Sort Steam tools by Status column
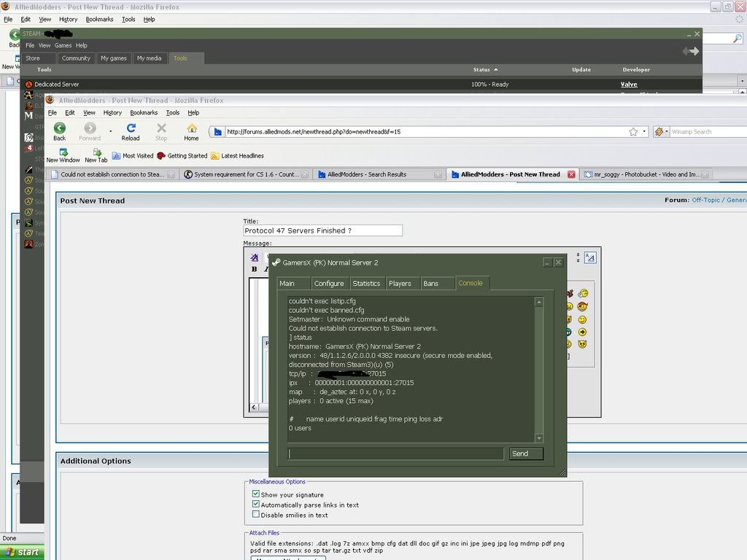 [x=485, y=69]
